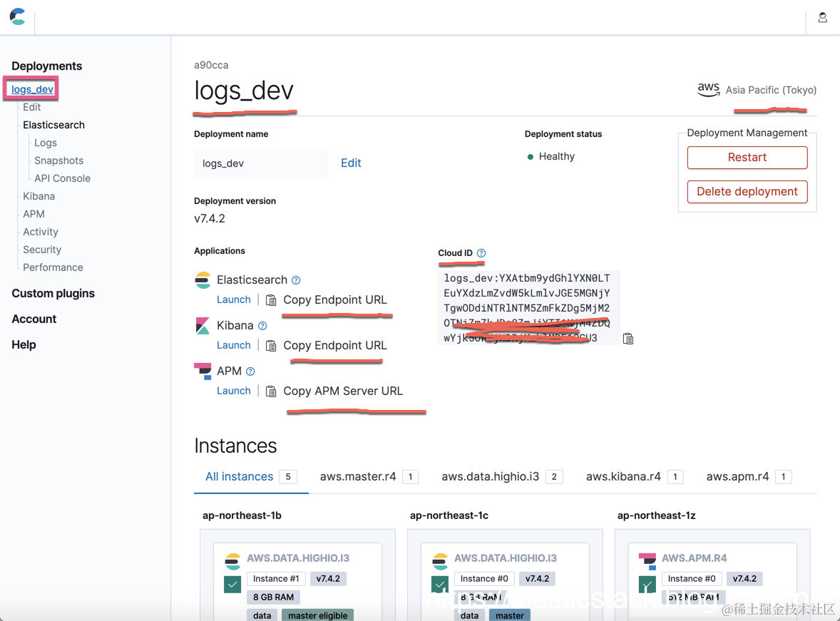Open Help in sidebar
The image size is (840, 621).
coord(24,344)
